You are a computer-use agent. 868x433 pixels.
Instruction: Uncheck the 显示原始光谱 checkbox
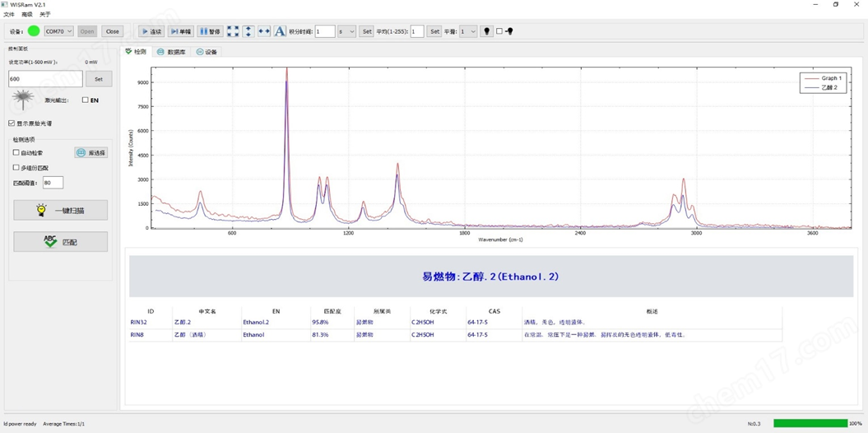12,123
